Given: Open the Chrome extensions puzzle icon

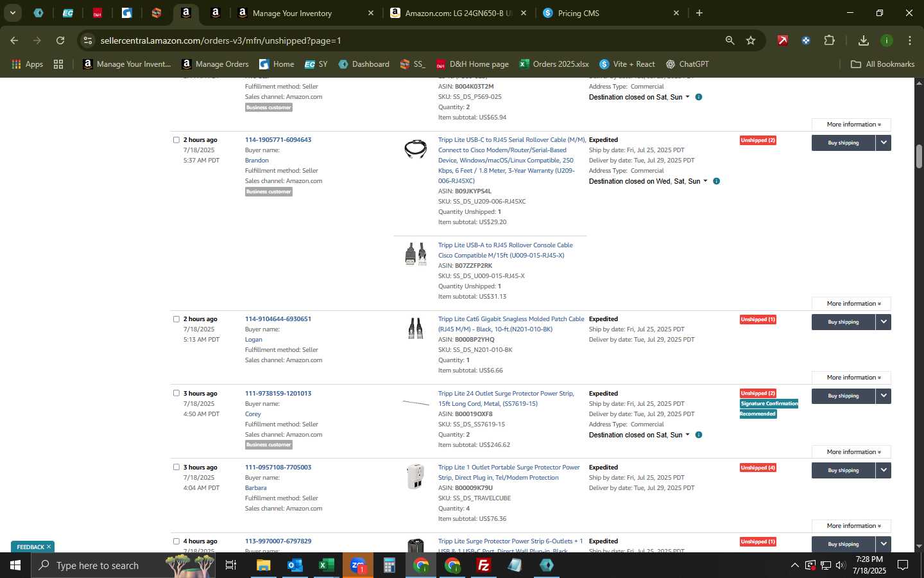Looking at the screenshot, I should pyautogui.click(x=829, y=40).
